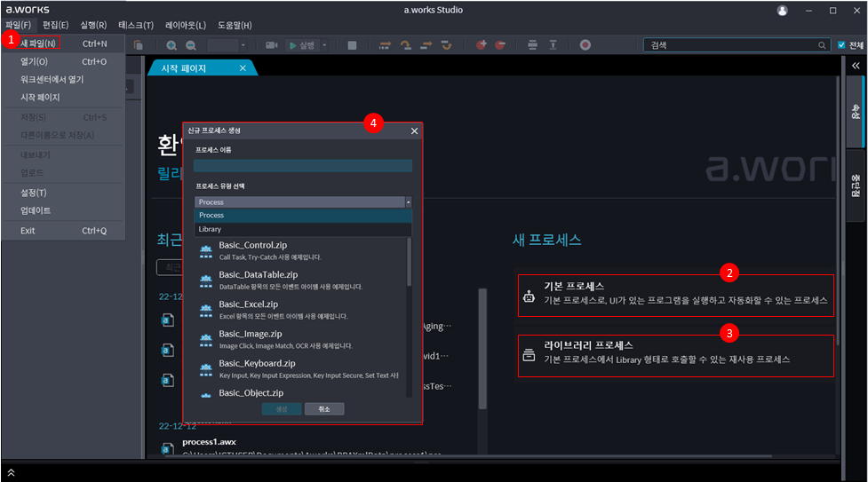
Task: Select Basic_Image.zip template
Action: point(300,339)
